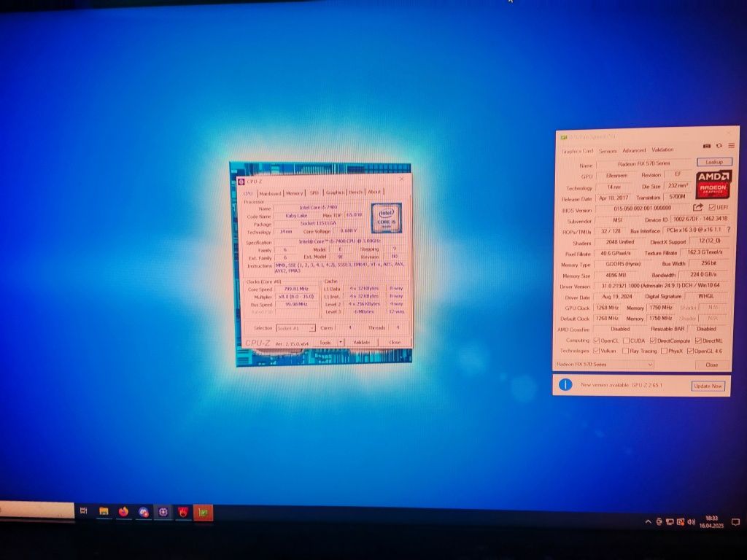Screen dimensions: 747x560
Task: Open the notification center icon
Action: click(735, 522)
